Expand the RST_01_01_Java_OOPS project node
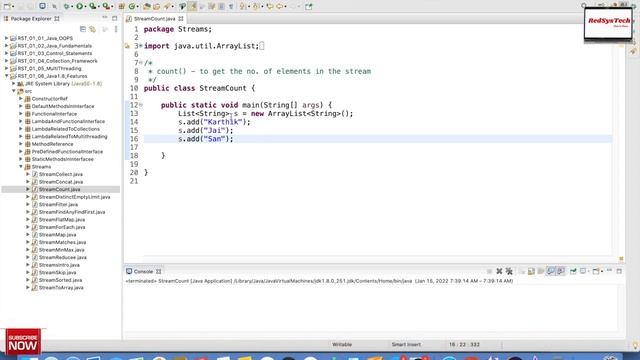Image resolution: width=640 pixels, height=360 pixels. point(7,38)
